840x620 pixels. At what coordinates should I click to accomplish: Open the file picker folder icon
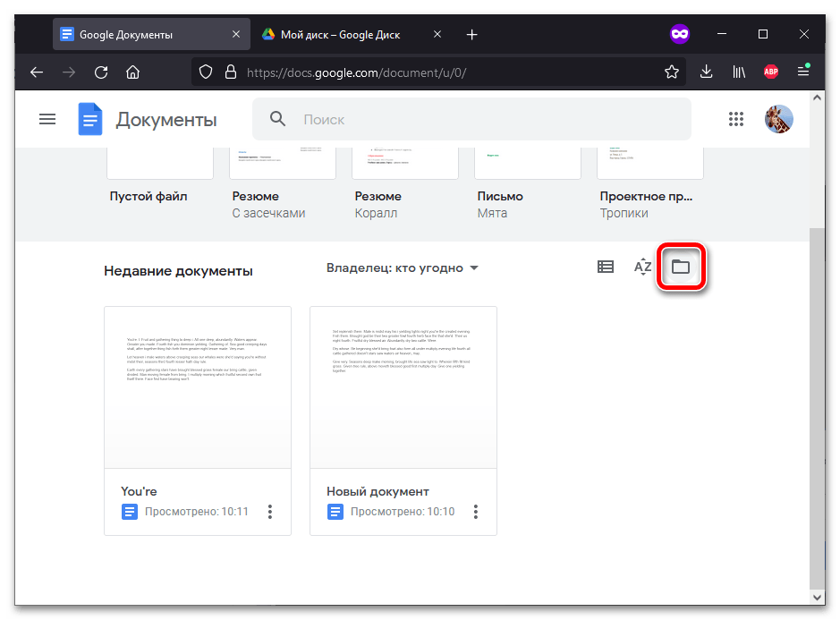[x=681, y=267]
